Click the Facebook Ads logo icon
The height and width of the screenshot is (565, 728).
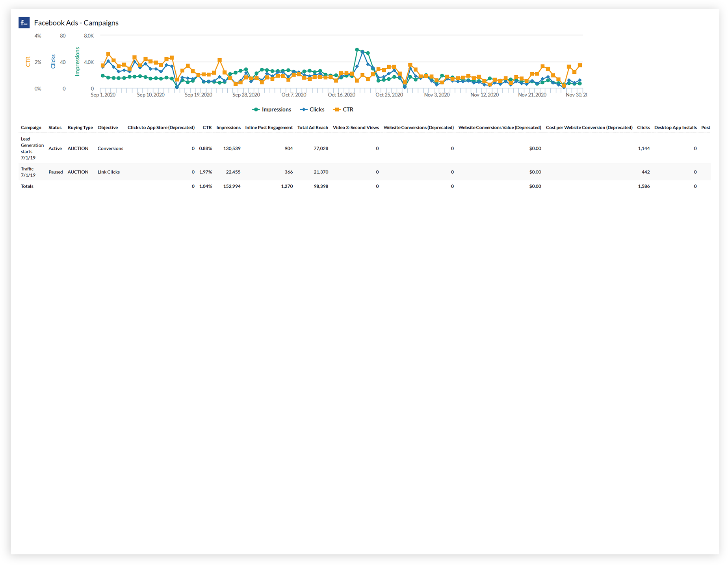(x=24, y=22)
